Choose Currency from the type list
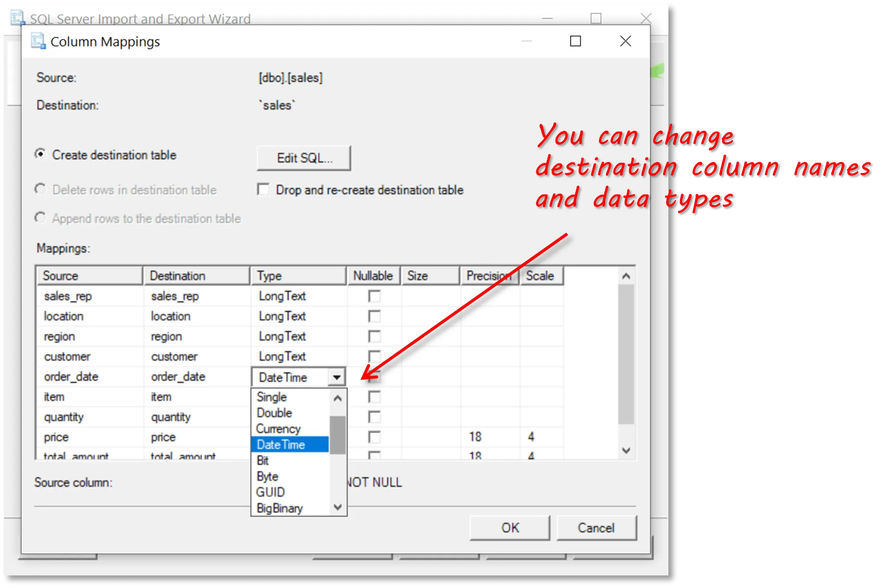 [x=278, y=429]
